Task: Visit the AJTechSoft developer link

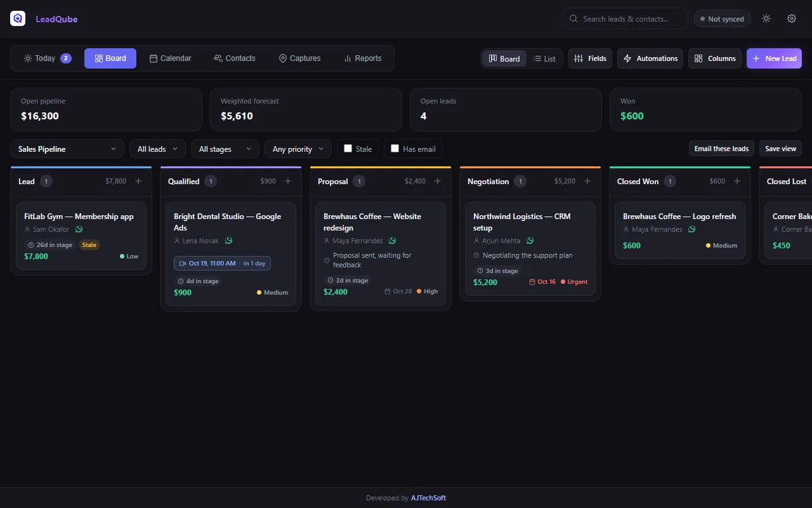Action: 428,498
